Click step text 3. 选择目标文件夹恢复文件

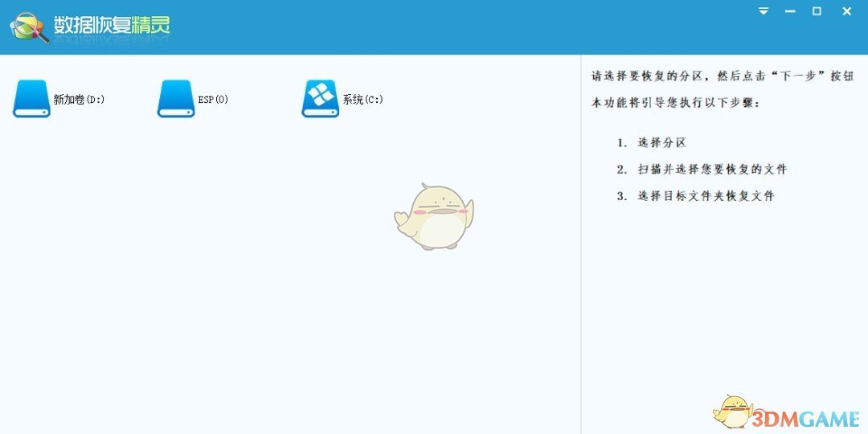(695, 195)
